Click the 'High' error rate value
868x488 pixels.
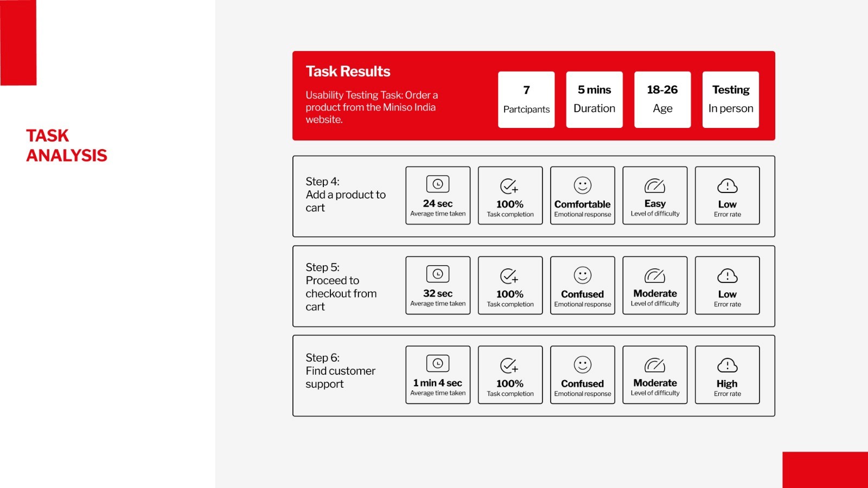(727, 384)
